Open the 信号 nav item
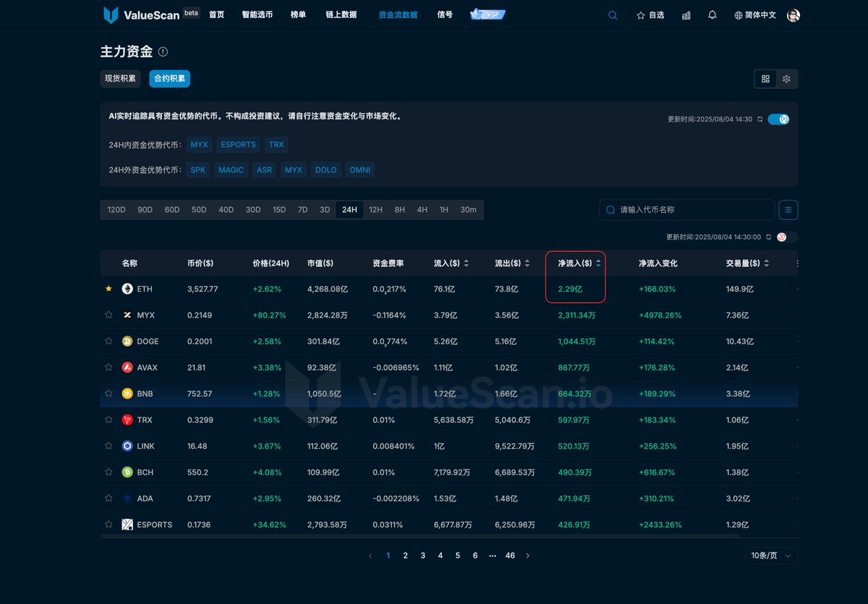 pos(445,14)
